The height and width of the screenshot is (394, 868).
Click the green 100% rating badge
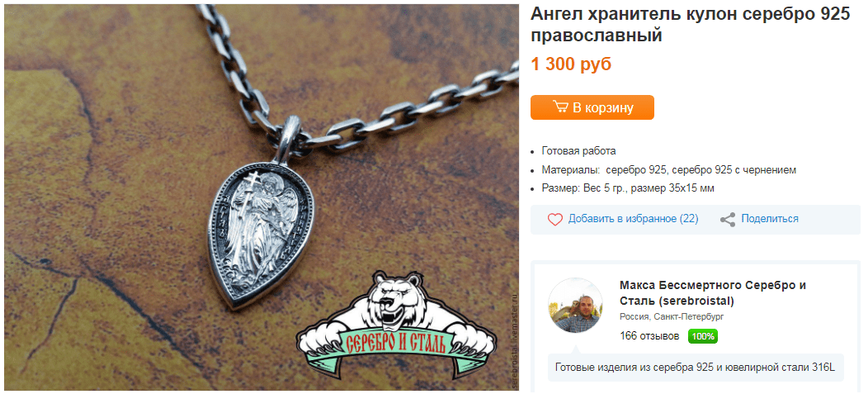click(x=702, y=336)
